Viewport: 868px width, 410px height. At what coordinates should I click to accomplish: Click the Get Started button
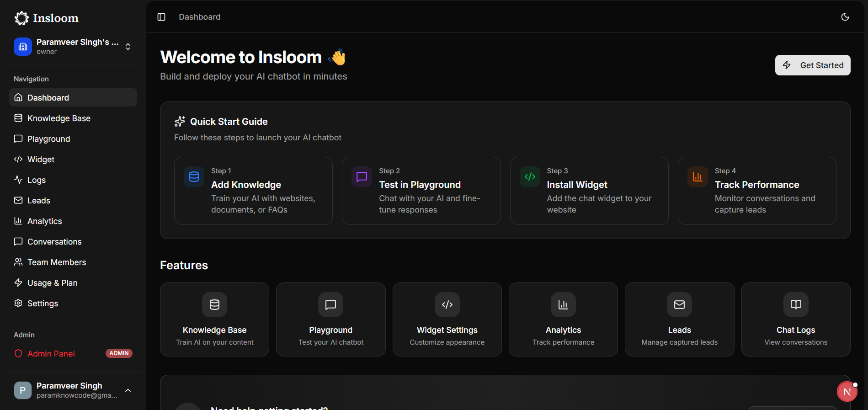click(813, 65)
